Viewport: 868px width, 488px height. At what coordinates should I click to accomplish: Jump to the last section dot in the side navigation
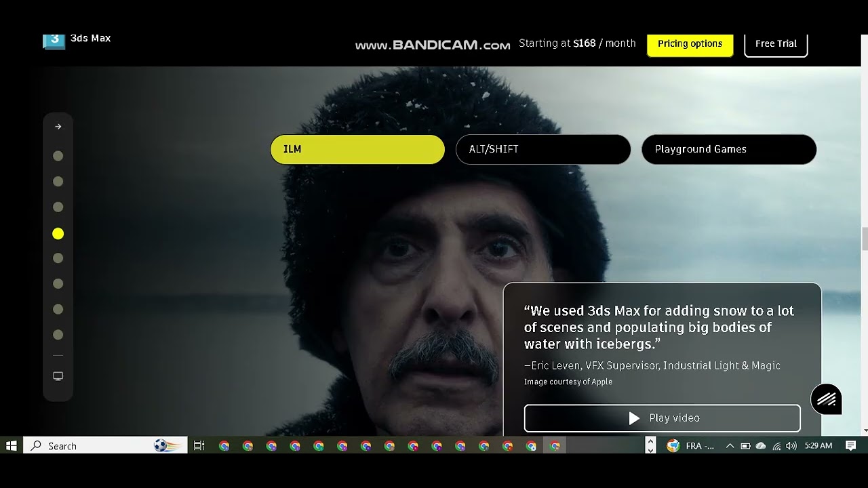[x=58, y=334]
